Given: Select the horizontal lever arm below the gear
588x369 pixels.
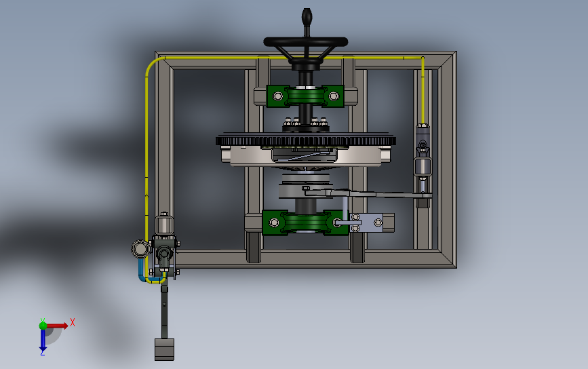Looking at the screenshot, I should tap(368, 194).
